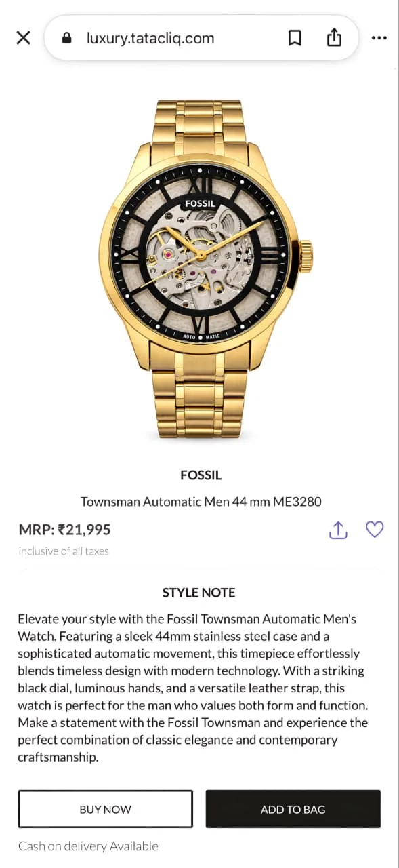Tap the "Cash on delivery Available" text
The width and height of the screenshot is (399, 868).
pyautogui.click(x=88, y=846)
